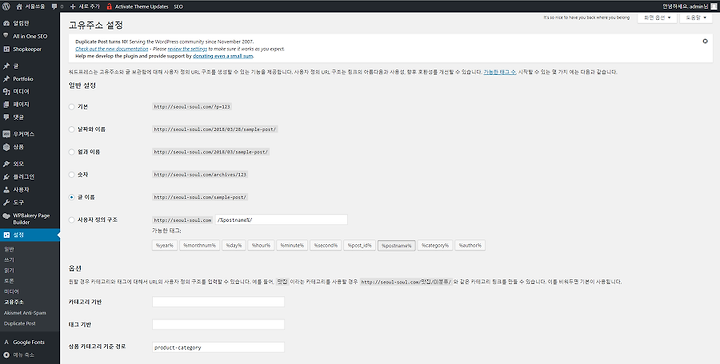Open 읽기 settings submenu
The height and width of the screenshot is (364, 720).
[9, 270]
